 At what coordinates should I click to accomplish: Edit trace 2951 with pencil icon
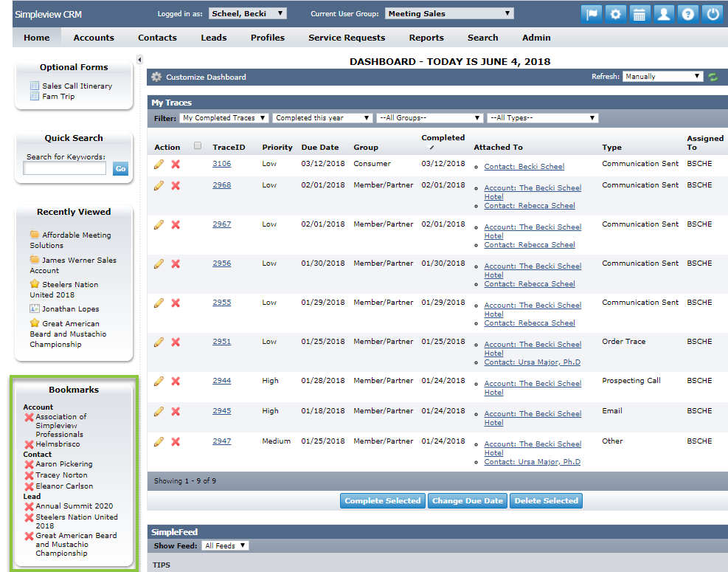(159, 342)
